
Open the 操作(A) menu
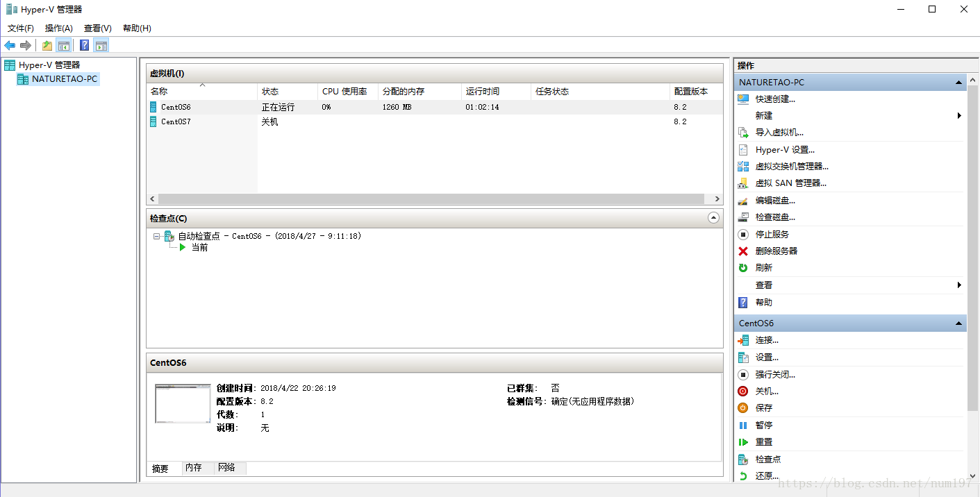(x=59, y=28)
